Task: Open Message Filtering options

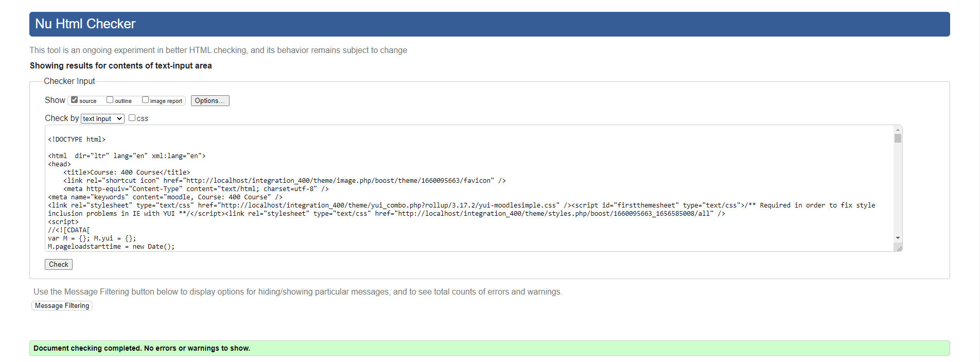Action: 62,305
